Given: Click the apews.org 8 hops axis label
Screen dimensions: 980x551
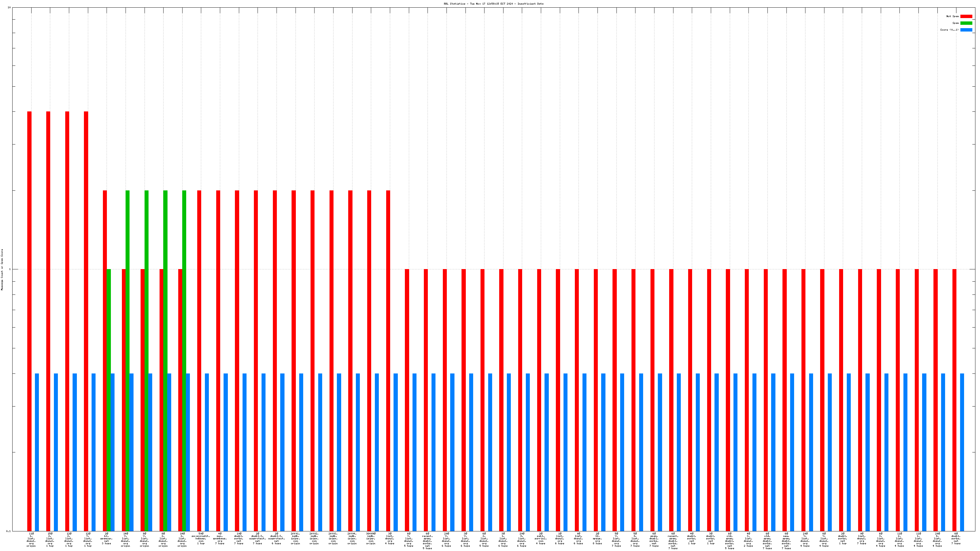Looking at the screenshot, I should (x=597, y=539).
